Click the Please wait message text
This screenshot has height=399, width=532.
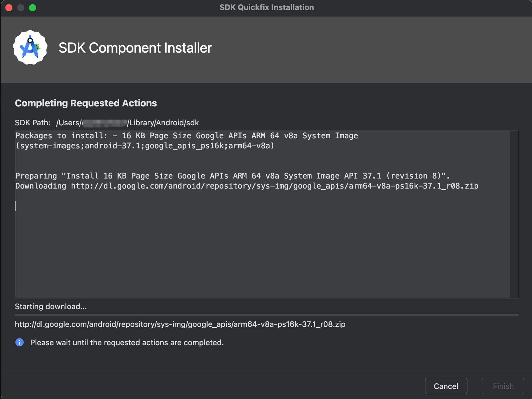pyautogui.click(x=127, y=343)
